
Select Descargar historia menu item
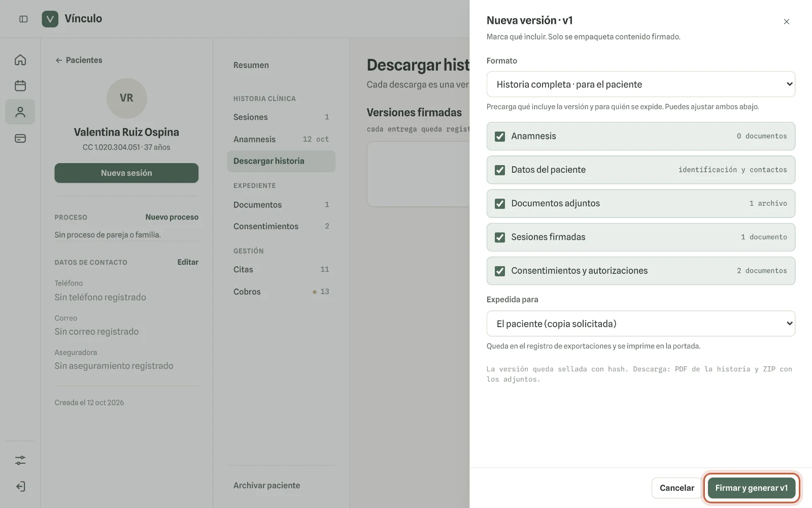point(281,161)
